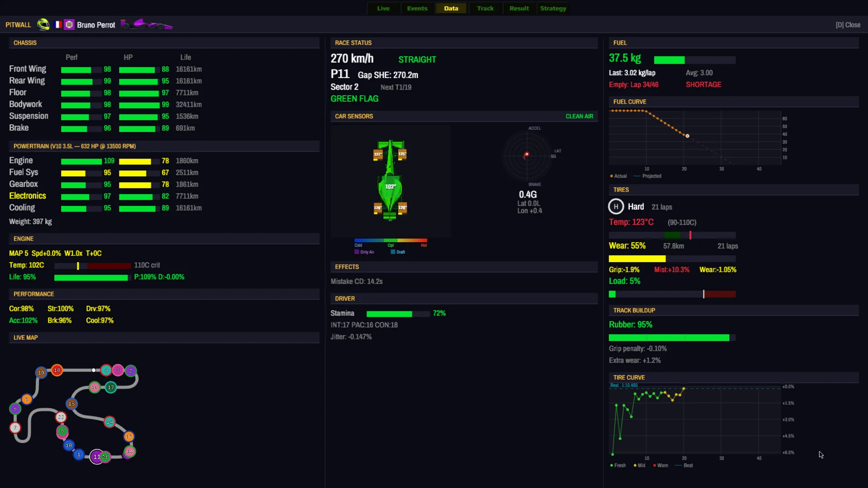This screenshot has height=488, width=868.
Task: Click the green car sensor diagram
Action: click(x=390, y=181)
